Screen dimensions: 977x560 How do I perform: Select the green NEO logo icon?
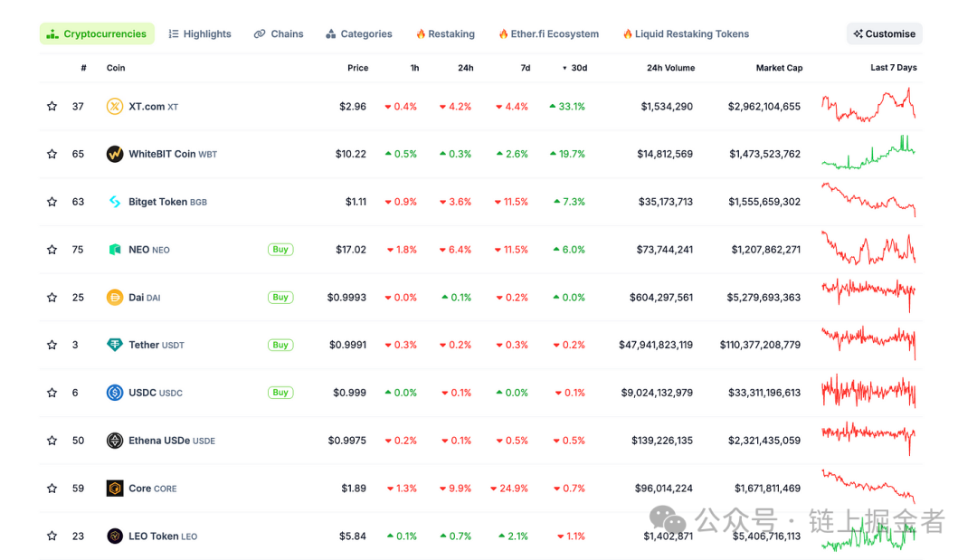click(115, 250)
